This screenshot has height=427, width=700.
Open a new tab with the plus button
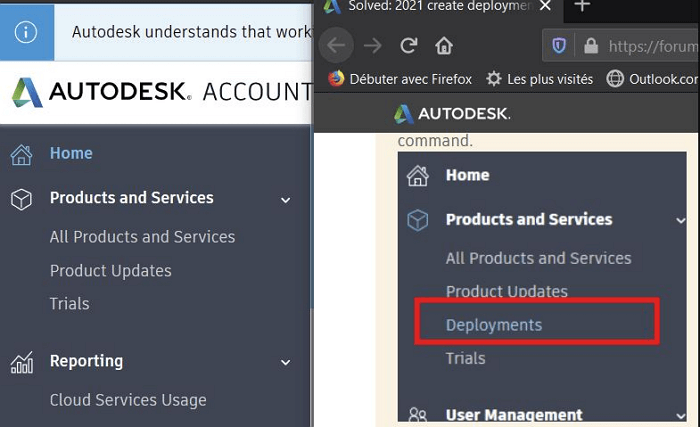[x=582, y=5]
